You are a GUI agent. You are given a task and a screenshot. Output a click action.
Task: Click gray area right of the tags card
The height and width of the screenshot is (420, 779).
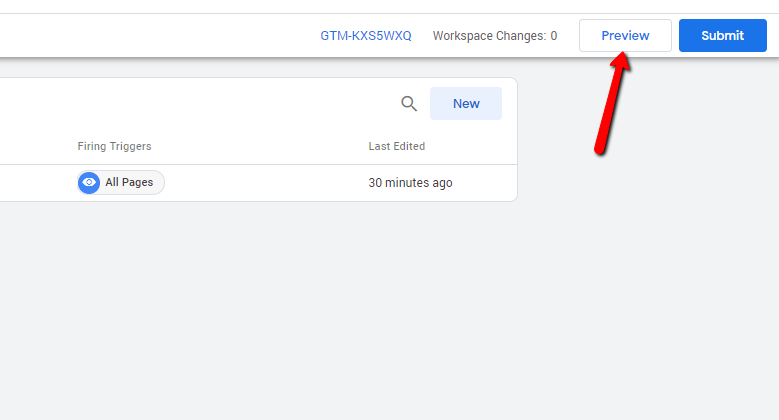point(650,250)
